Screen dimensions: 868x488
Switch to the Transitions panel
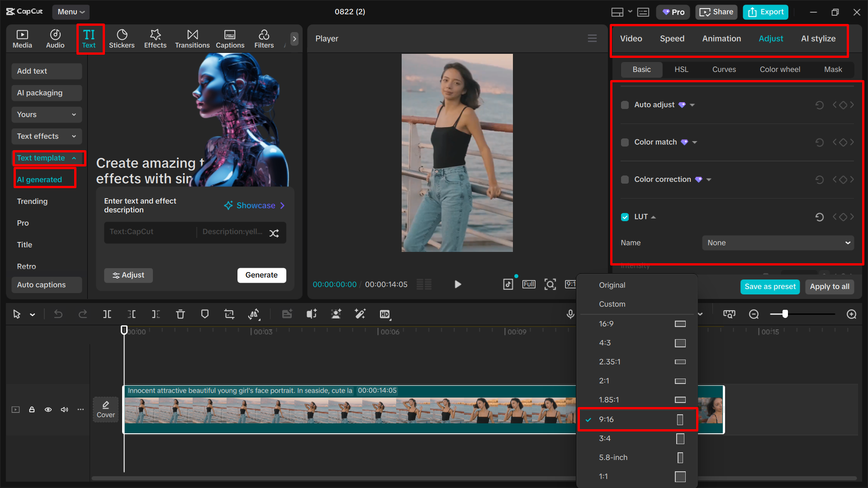click(192, 38)
